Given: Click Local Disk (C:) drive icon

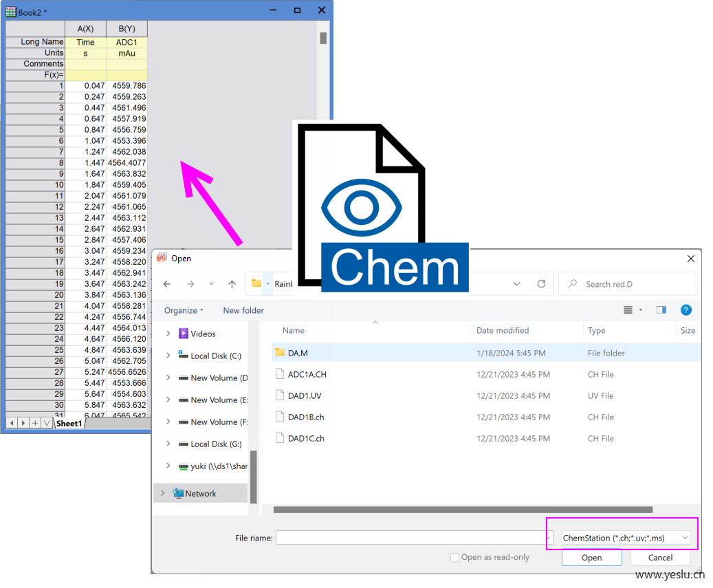Looking at the screenshot, I should click(184, 355).
